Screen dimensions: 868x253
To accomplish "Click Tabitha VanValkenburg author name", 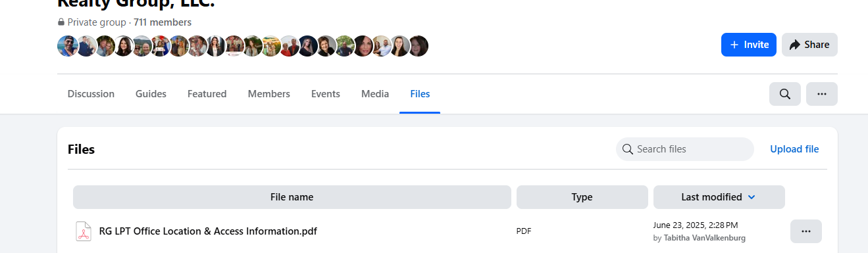I will [704, 238].
